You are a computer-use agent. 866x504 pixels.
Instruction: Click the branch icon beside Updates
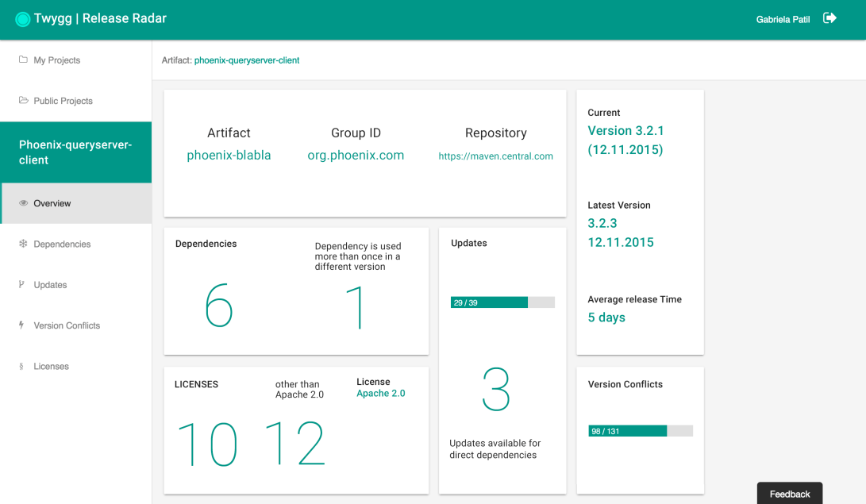tap(22, 284)
